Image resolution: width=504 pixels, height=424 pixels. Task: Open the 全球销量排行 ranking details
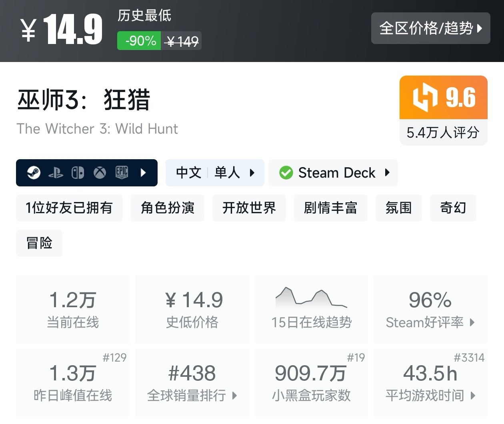[234, 396]
